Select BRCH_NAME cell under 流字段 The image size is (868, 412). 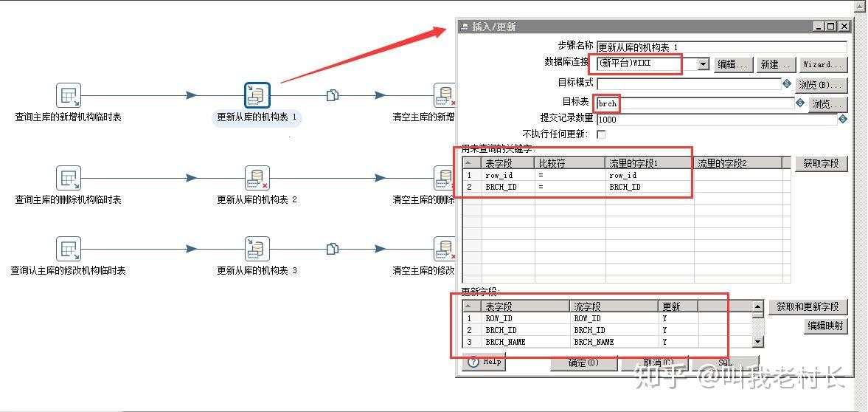(614, 342)
